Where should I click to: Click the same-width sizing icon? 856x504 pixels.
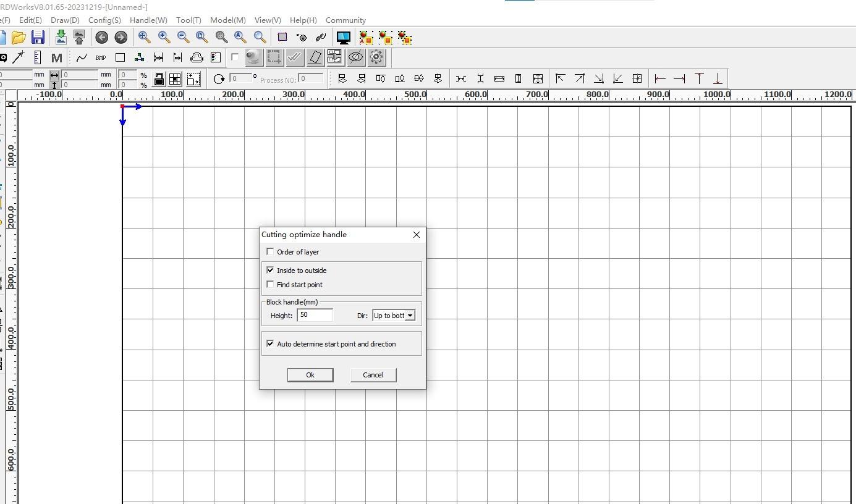[499, 78]
